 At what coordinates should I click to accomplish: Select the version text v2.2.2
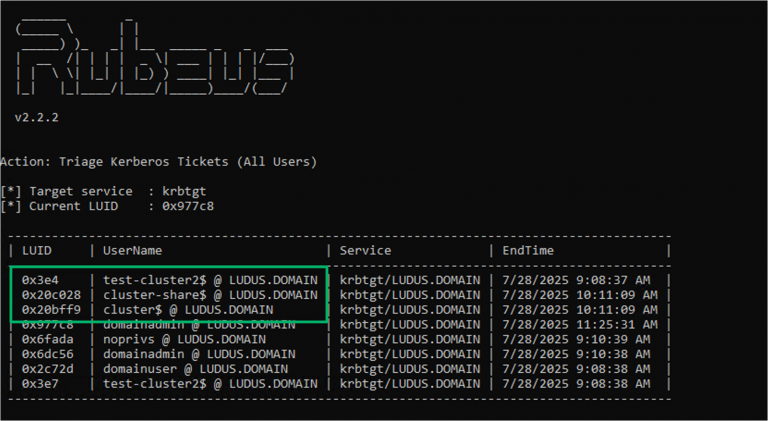coord(37,117)
